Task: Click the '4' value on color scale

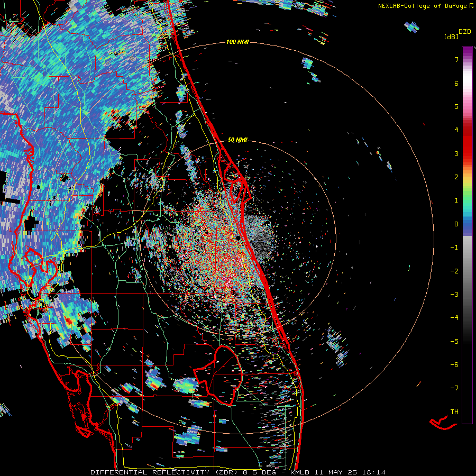Action: [456, 130]
